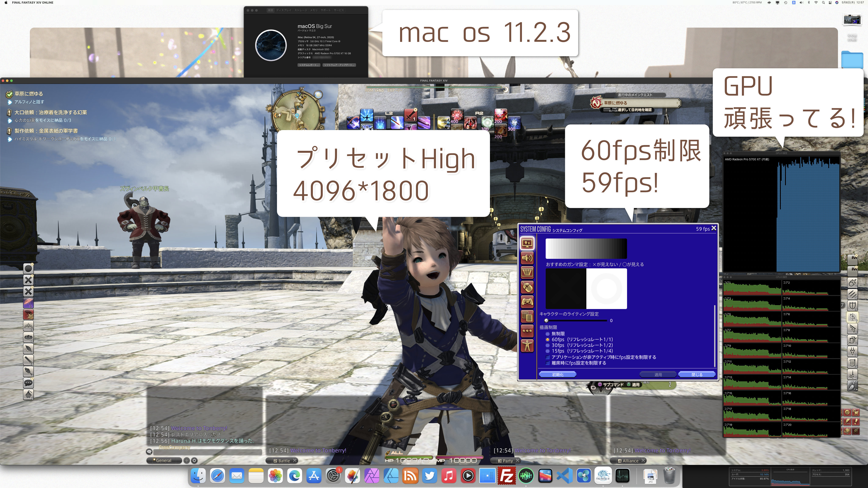Screen dimensions: 868x488
Task: Switch to the Battle chat tab
Action: [x=282, y=461]
